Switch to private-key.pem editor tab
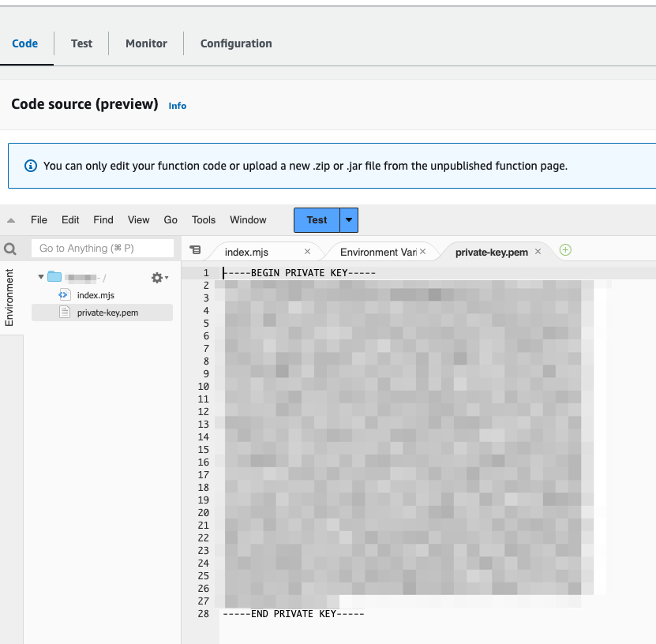Viewport: 656px width, 644px height. (x=492, y=253)
